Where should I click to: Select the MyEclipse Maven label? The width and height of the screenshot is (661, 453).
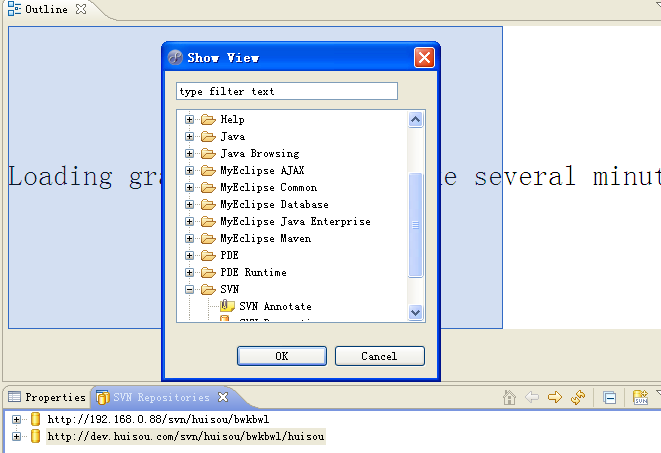266,239
